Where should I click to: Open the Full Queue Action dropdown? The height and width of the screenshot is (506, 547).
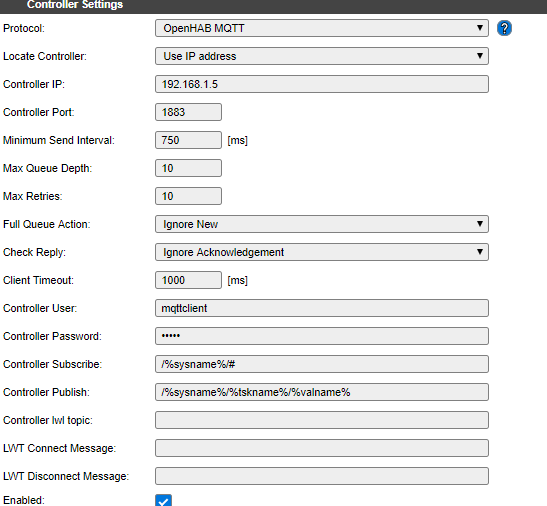click(x=322, y=224)
